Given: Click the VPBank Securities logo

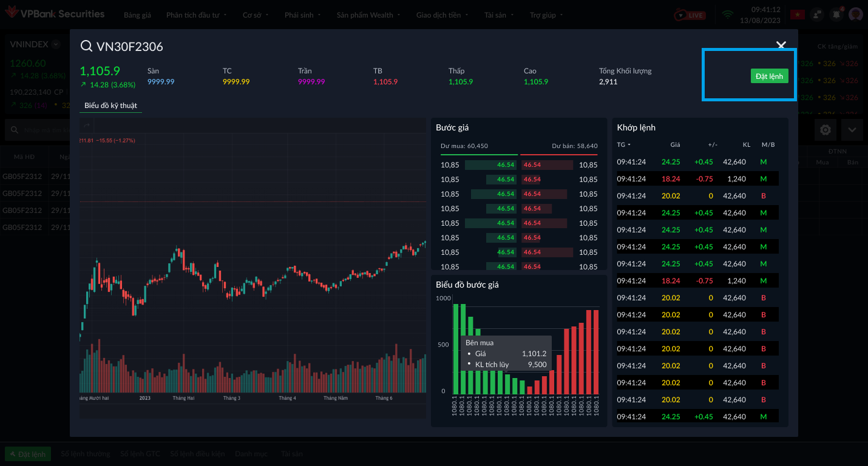Looking at the screenshot, I should 55,13.
